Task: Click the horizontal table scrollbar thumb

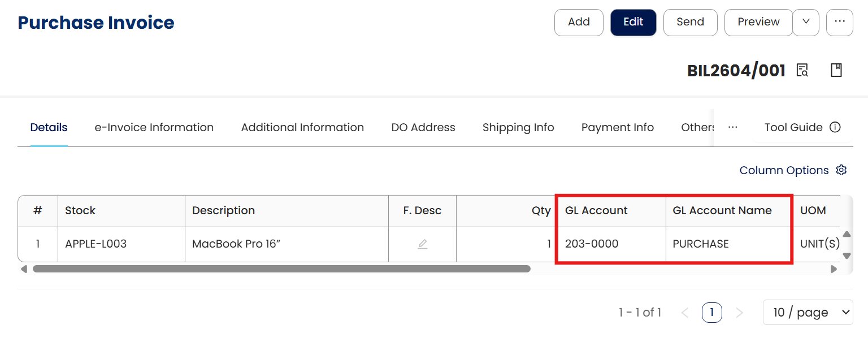Action: [x=281, y=269]
